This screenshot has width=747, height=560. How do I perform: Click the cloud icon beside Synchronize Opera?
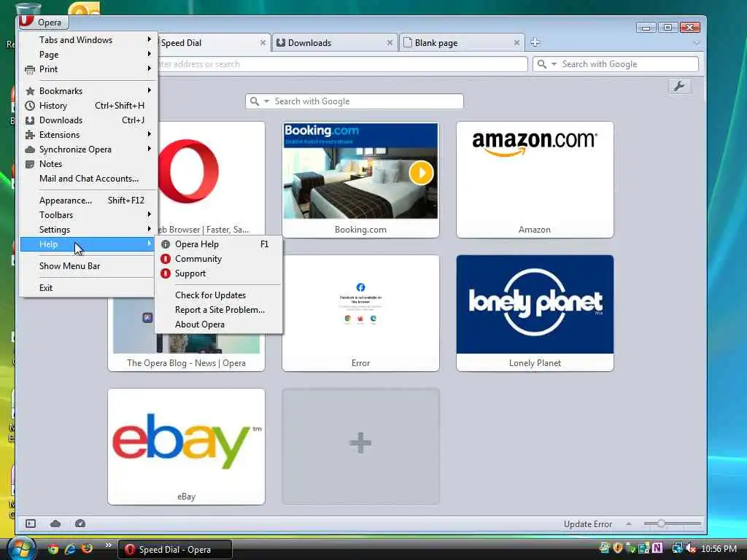[x=30, y=149]
